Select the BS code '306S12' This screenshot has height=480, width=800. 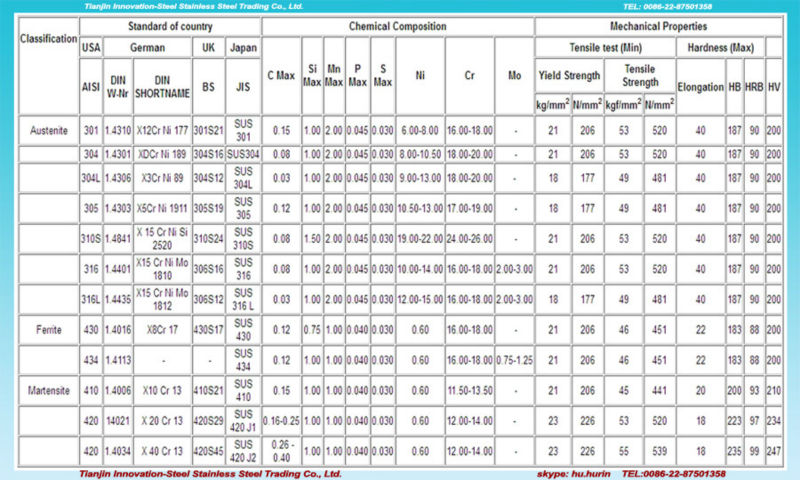coord(208,299)
